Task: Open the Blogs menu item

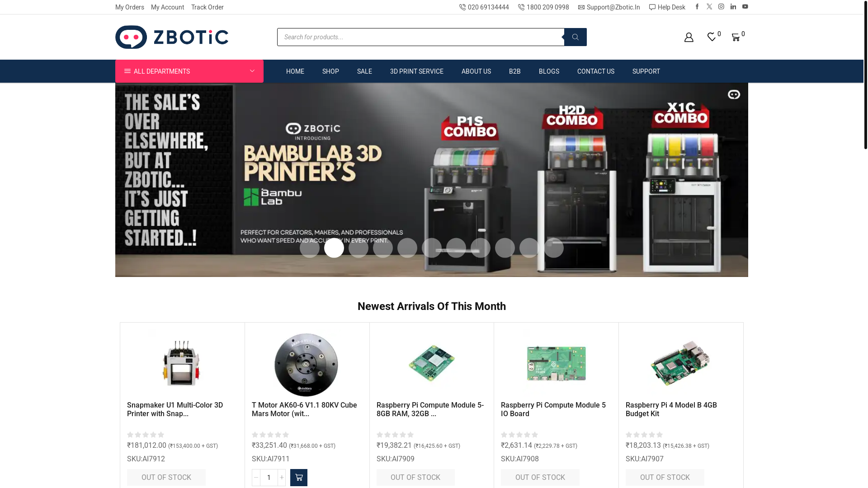Action: pos(549,71)
